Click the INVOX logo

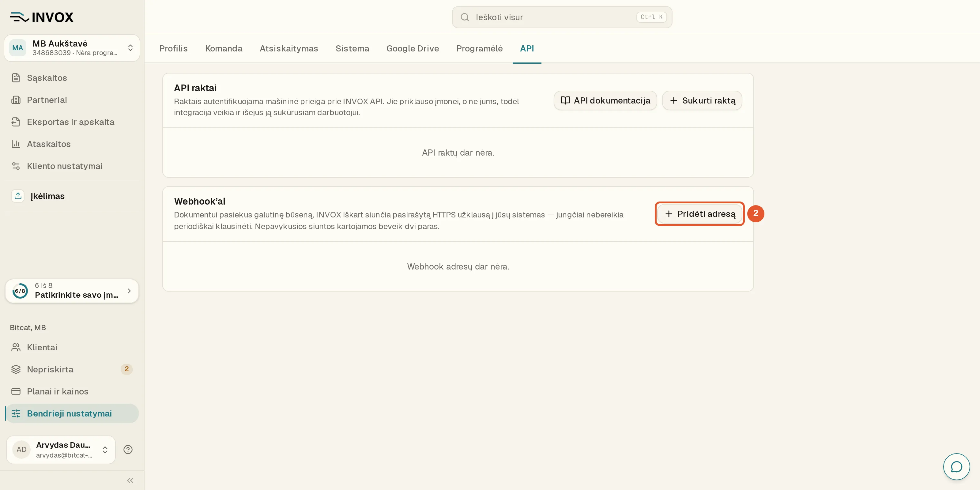click(x=41, y=17)
